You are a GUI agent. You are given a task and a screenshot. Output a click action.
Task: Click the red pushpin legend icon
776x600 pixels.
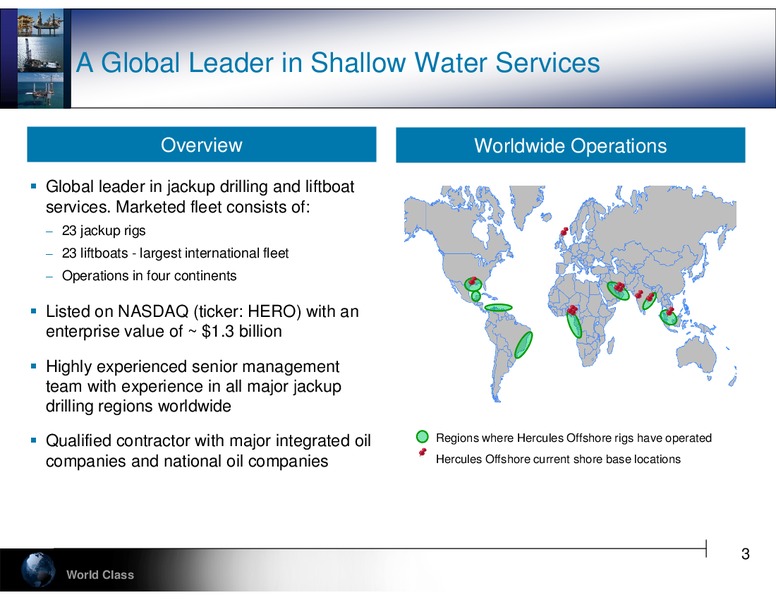[x=422, y=452]
